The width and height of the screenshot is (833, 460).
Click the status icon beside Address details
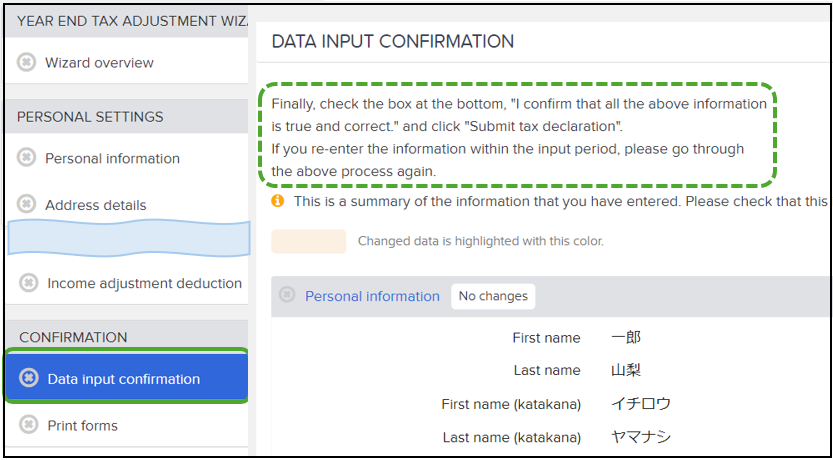click(26, 204)
